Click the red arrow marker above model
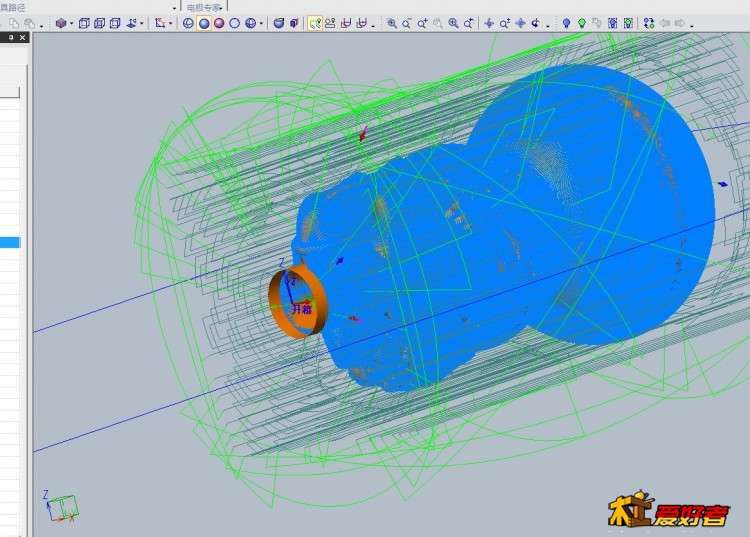 pos(364,134)
